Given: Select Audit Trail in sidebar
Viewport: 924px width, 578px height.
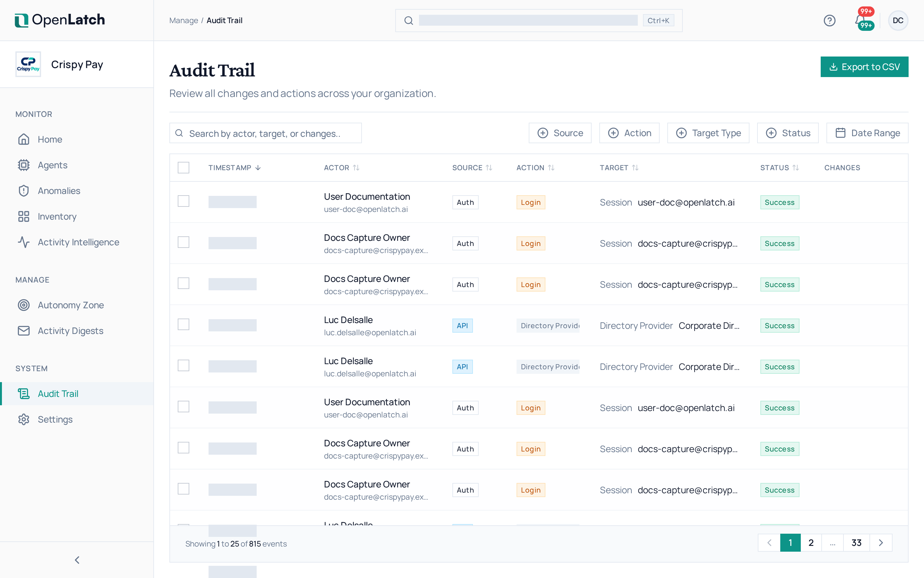Looking at the screenshot, I should (77, 393).
